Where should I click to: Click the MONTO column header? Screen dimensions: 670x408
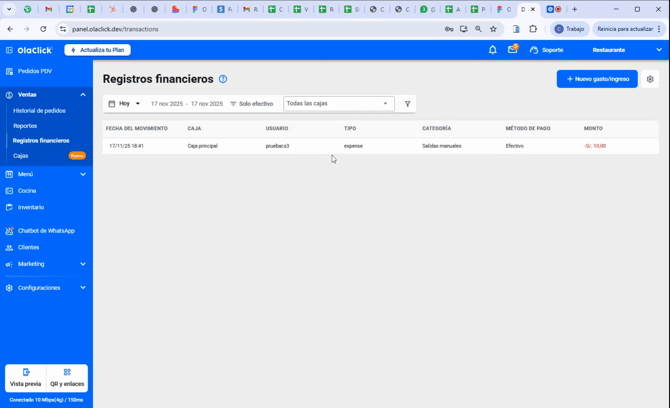tap(593, 128)
